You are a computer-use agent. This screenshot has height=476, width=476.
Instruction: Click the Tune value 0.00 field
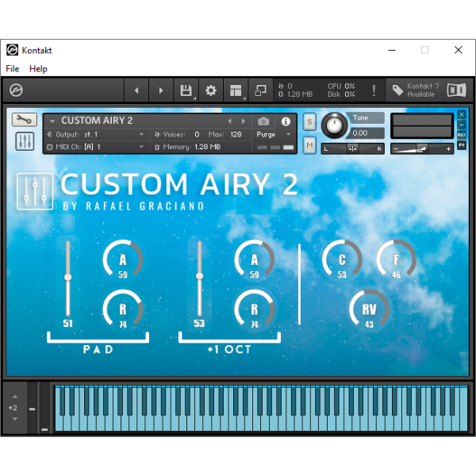tap(367, 133)
